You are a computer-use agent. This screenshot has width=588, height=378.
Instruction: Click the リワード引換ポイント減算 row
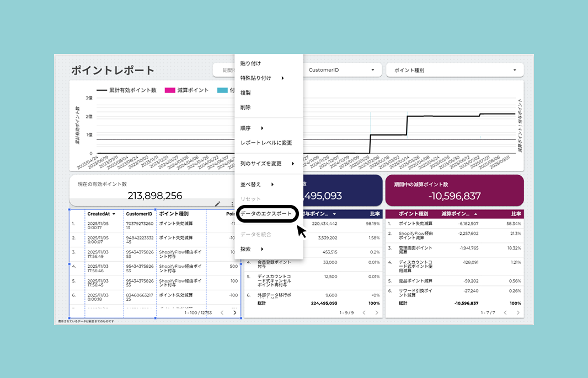point(455,293)
